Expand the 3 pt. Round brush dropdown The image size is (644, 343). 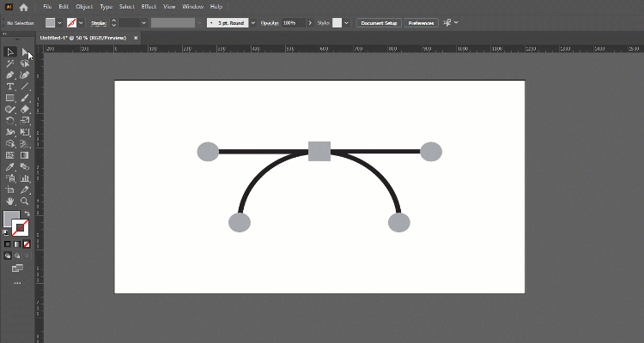[252, 22]
